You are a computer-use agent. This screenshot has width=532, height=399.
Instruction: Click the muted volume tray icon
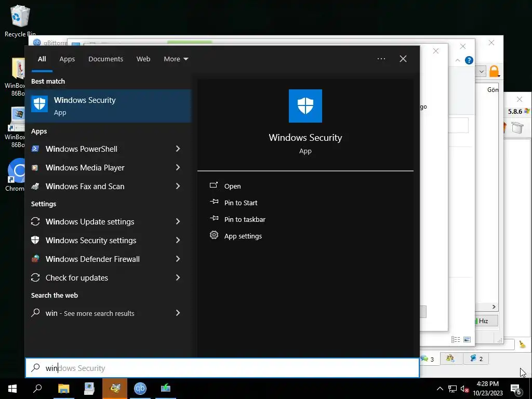pos(464,389)
